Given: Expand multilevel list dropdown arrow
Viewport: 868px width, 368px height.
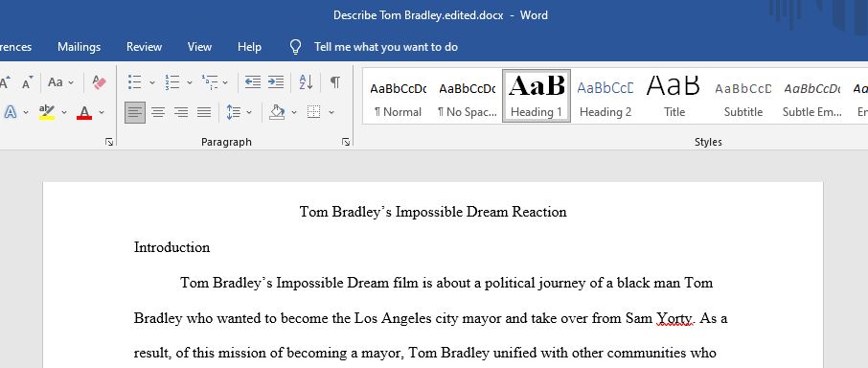Looking at the screenshot, I should tap(225, 83).
